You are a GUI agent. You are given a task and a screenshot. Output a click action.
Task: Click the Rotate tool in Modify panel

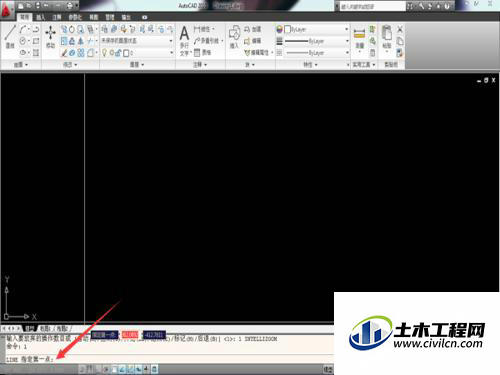coord(72,29)
